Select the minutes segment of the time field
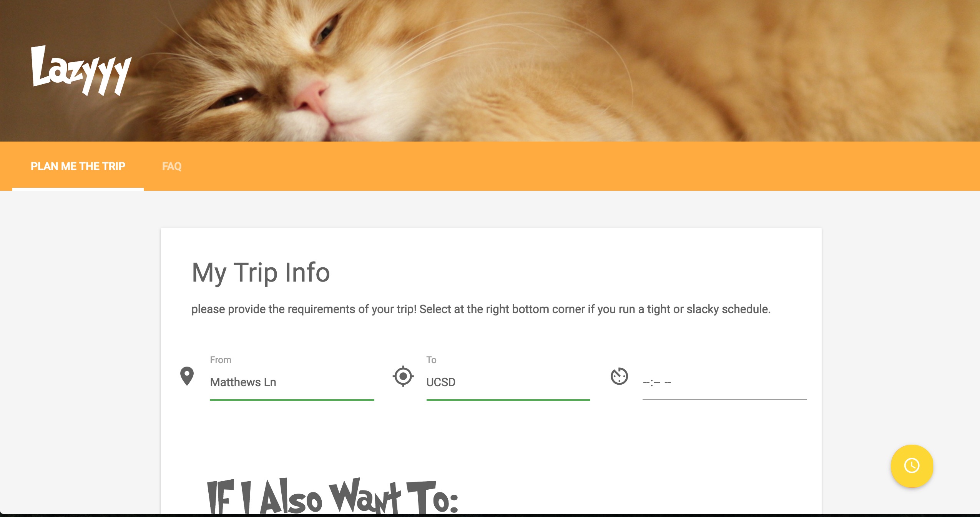The width and height of the screenshot is (980, 517). pyautogui.click(x=656, y=383)
